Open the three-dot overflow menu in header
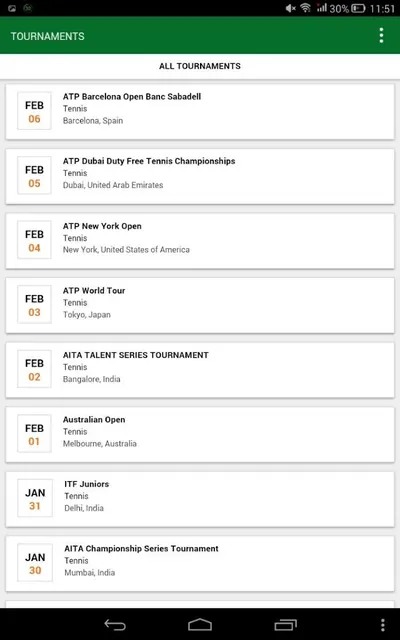 [x=381, y=36]
